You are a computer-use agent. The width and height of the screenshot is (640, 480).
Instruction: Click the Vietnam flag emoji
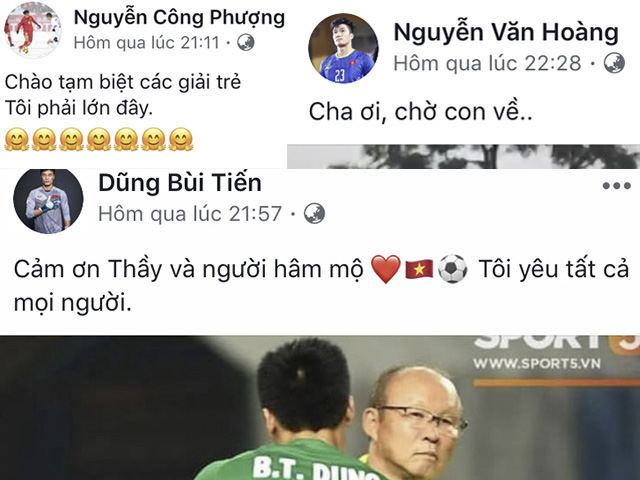coord(419,269)
